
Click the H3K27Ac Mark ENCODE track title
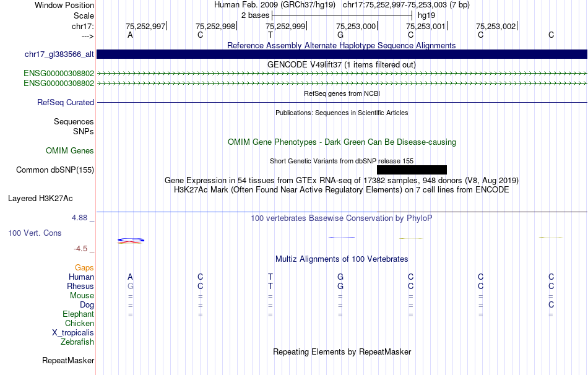click(342, 190)
